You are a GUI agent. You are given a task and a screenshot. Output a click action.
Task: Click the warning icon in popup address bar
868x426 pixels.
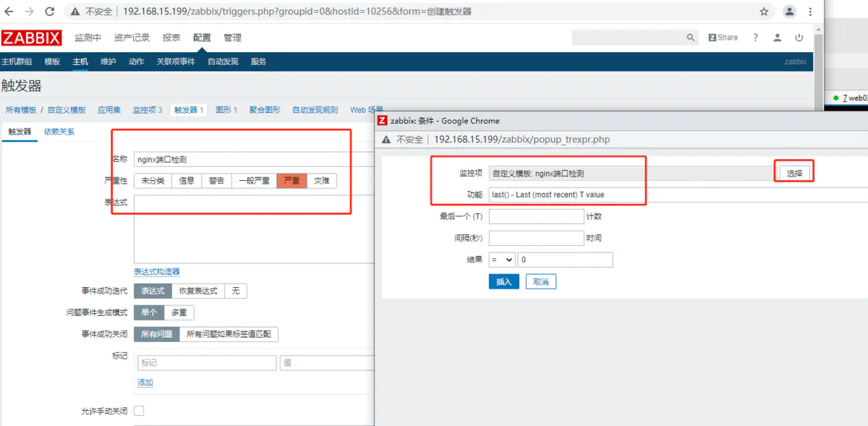pyautogui.click(x=387, y=140)
